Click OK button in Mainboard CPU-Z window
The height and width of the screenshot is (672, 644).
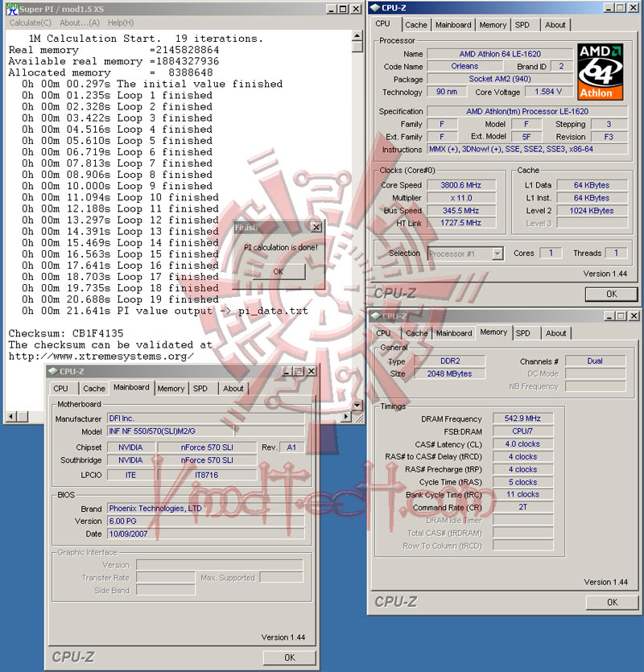tap(290, 658)
